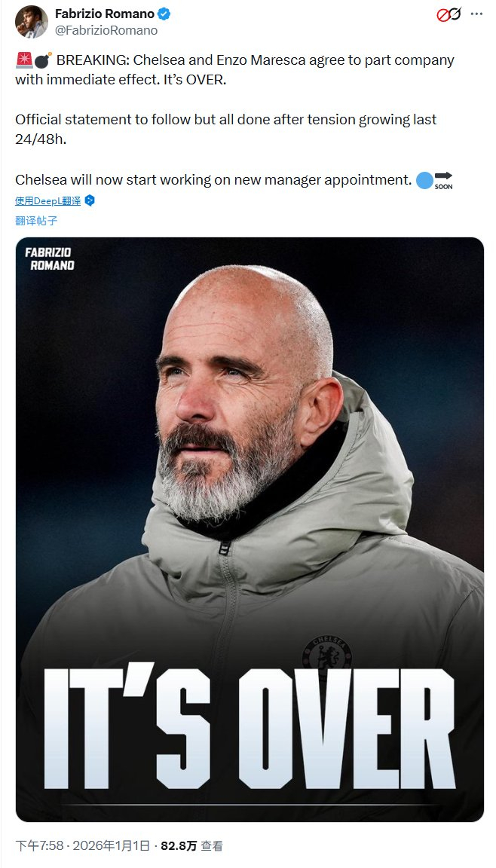Open the @FabrizioRomano handle link
This screenshot has width=496, height=868.
(106, 30)
